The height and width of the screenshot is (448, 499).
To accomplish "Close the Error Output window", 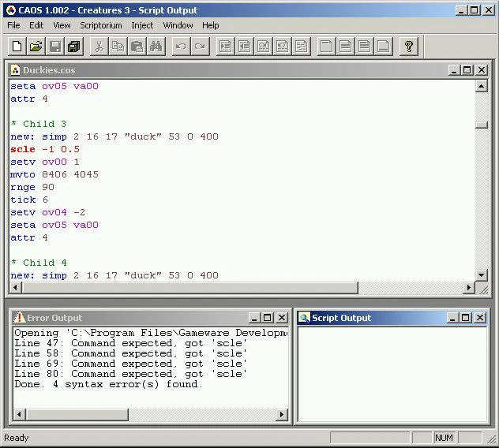I will [282, 318].
